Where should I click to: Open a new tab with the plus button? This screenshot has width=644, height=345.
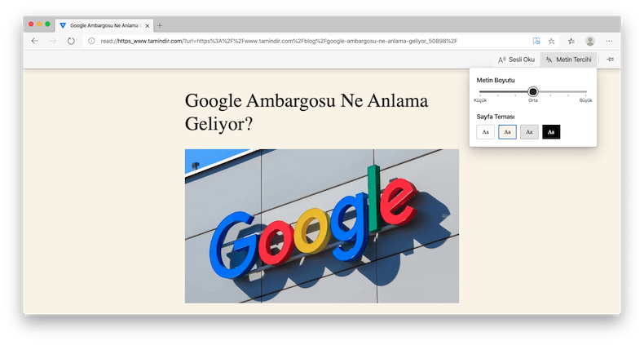(x=160, y=25)
